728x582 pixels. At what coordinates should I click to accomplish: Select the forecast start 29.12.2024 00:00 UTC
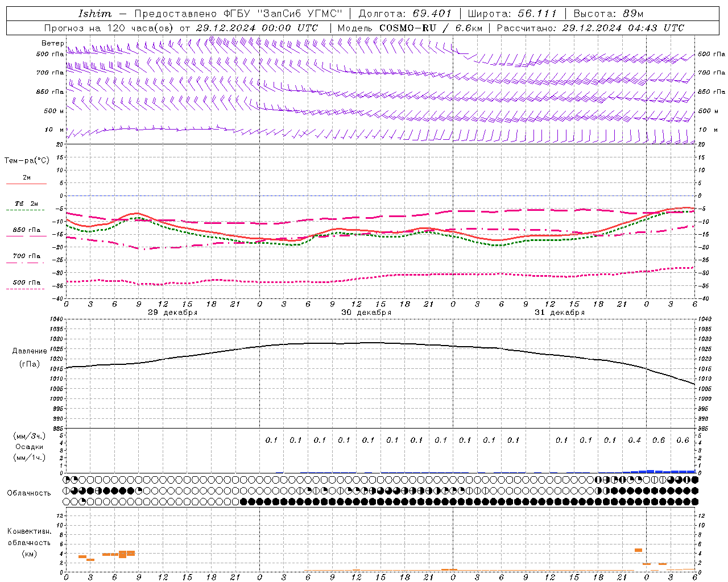[x=257, y=28]
